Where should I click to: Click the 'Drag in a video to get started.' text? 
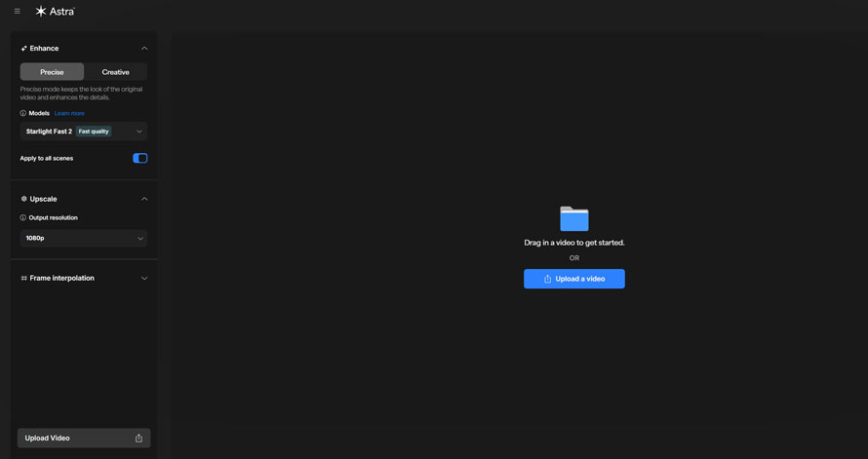574,243
